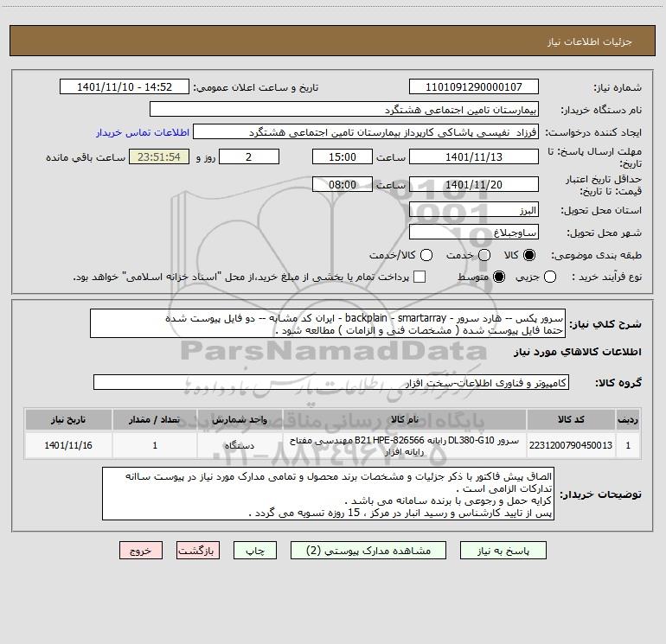Screen dimensions: 666x644
Task: Click the countdown timer 23:51:54
Action: click(x=159, y=156)
